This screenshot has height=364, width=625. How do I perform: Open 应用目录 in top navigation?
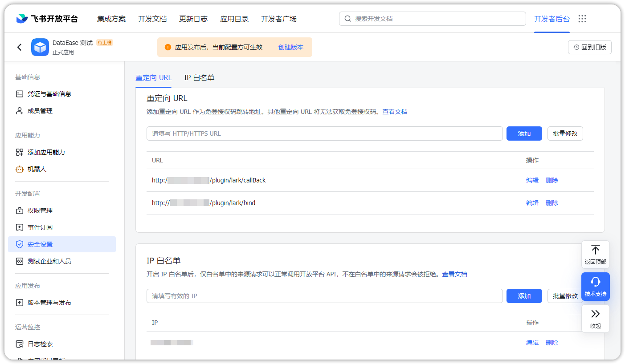tap(234, 19)
